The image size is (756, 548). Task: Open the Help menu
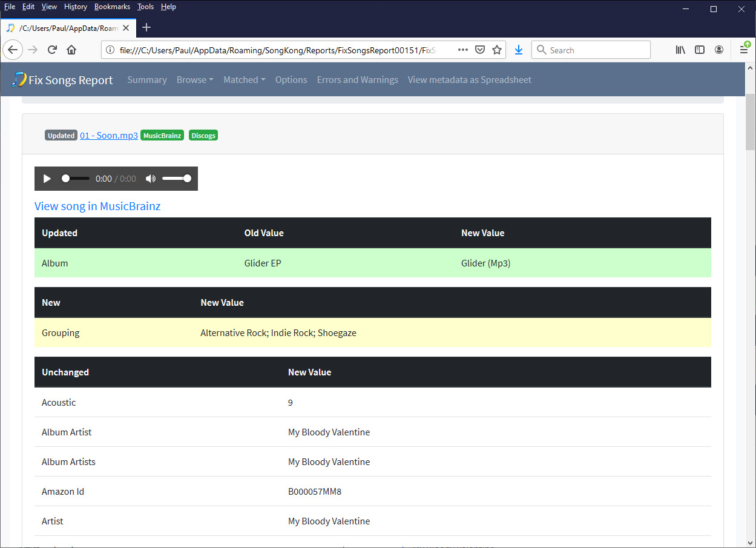point(168,7)
